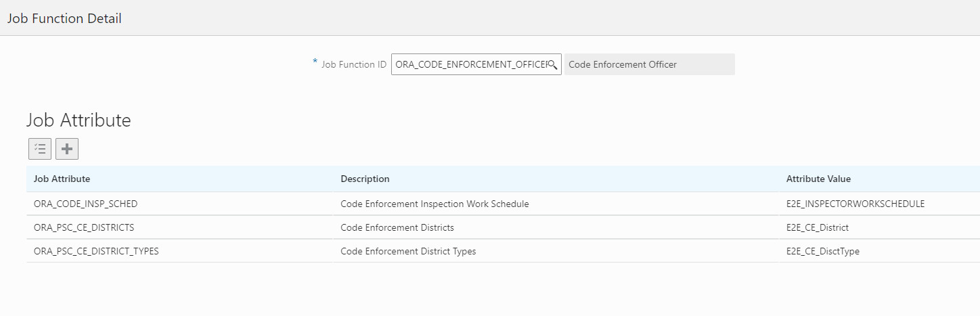Click inside the Job Function ID field

(x=470, y=64)
